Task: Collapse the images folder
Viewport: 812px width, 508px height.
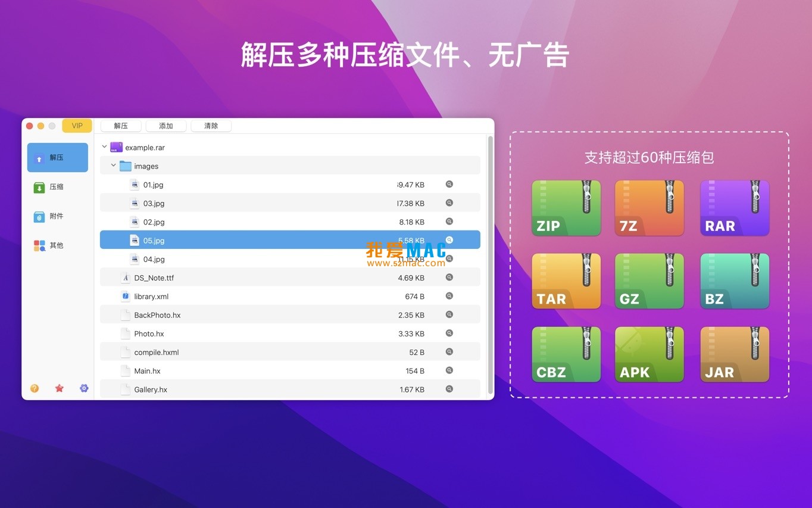Action: 113,166
